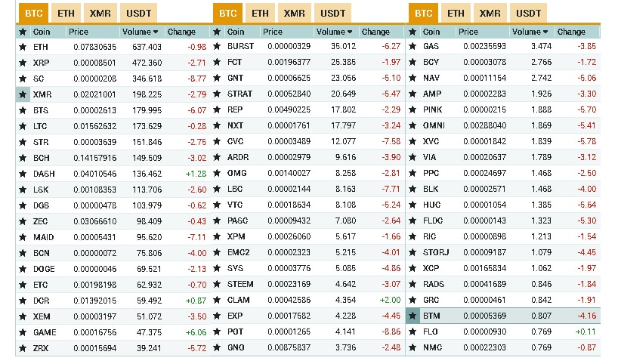Screen dimensions: 618x364
Task: Click the Volume sort arrow in the middle table
Action: pyautogui.click(x=351, y=32)
